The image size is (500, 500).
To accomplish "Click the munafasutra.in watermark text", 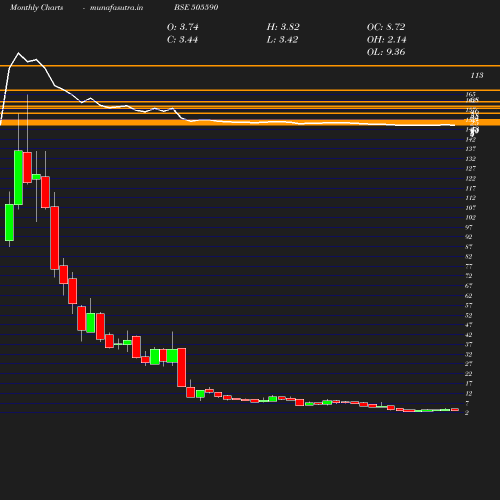I will coord(116,7).
